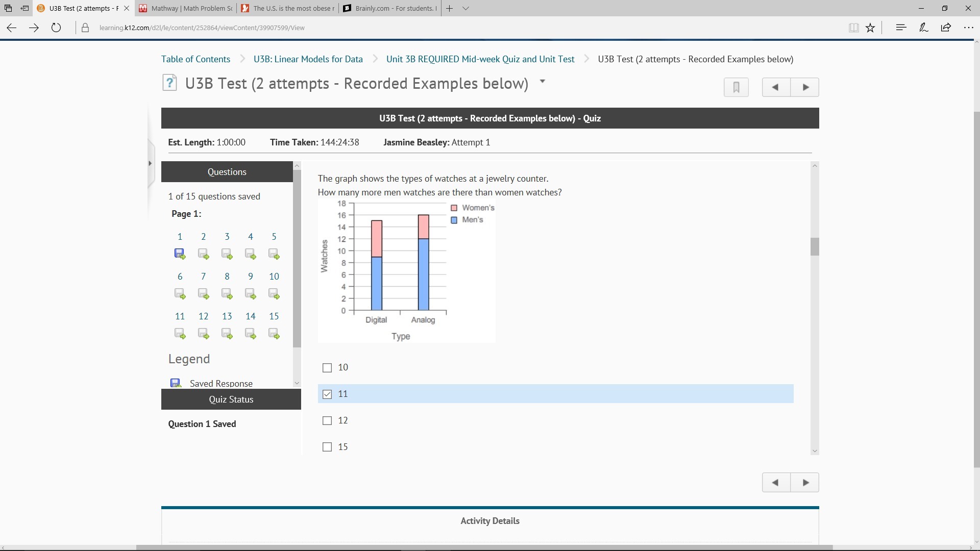The height and width of the screenshot is (551, 980).
Task: Click the Add notes pen icon
Action: coord(923,28)
